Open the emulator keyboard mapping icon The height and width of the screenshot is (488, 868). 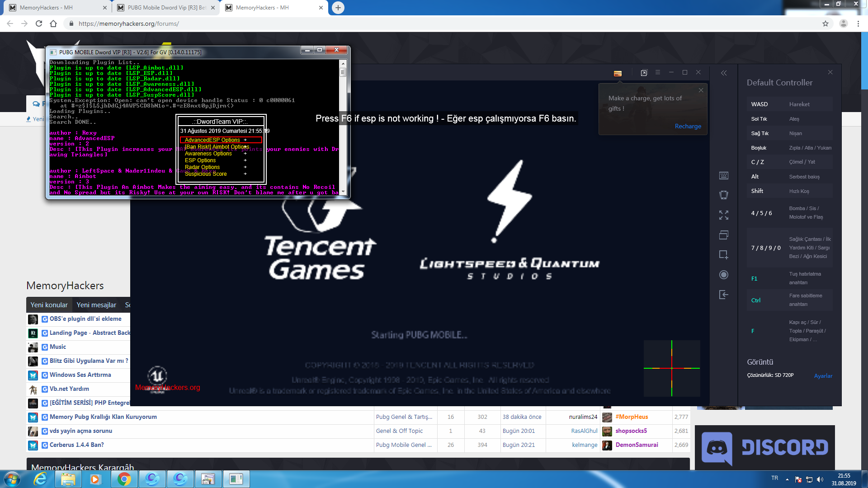pyautogui.click(x=724, y=175)
